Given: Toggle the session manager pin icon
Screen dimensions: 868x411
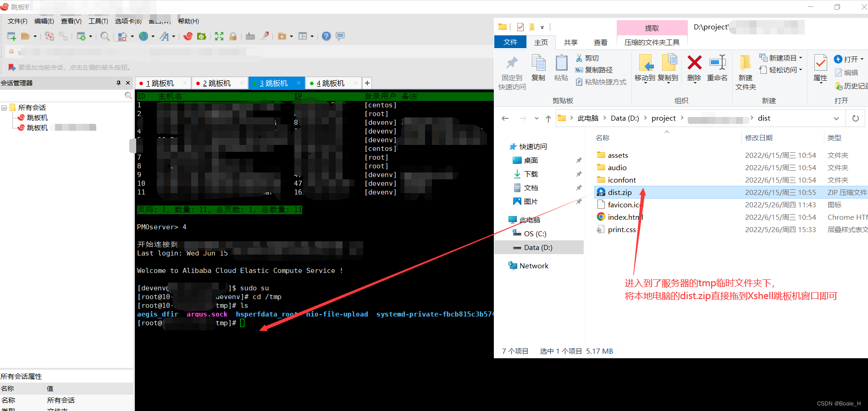Looking at the screenshot, I should tap(118, 83).
